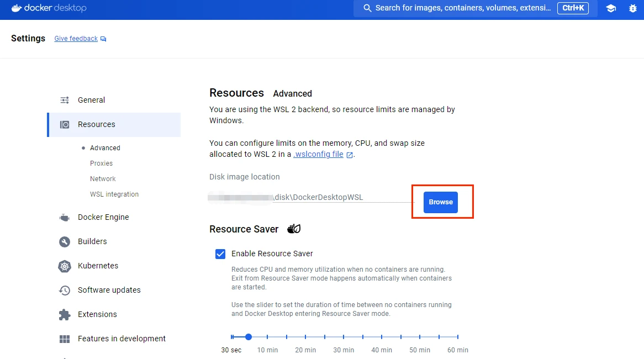Click the Extensions puzzle piece icon
The image size is (644, 359).
65,315
